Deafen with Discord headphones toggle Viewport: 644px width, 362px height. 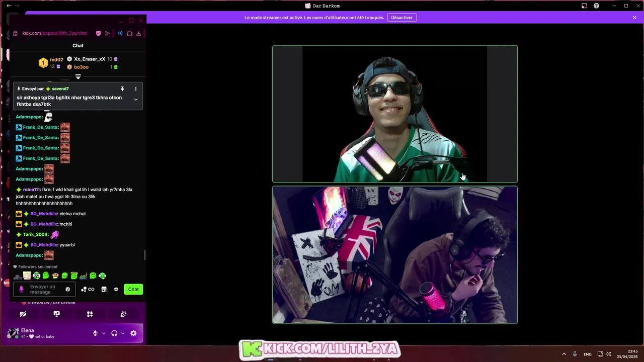tap(114, 333)
